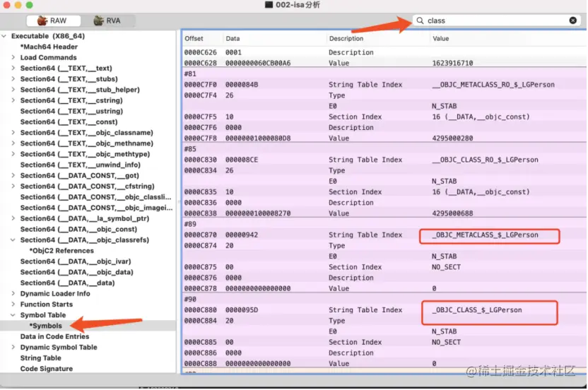Click data 000000060CB00A6 cell
Screen dimensions: 588x390
(x=258, y=64)
